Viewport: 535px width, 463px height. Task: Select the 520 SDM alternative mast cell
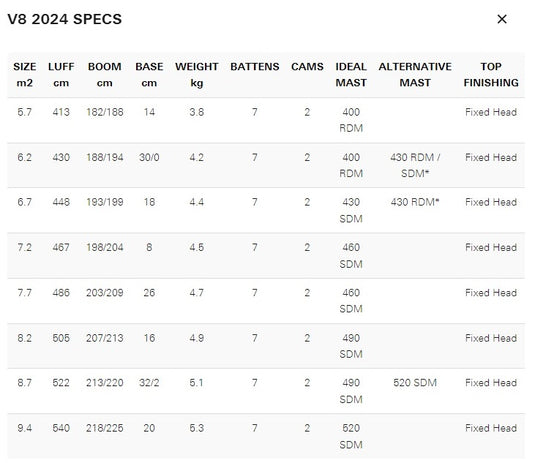pyautogui.click(x=415, y=382)
